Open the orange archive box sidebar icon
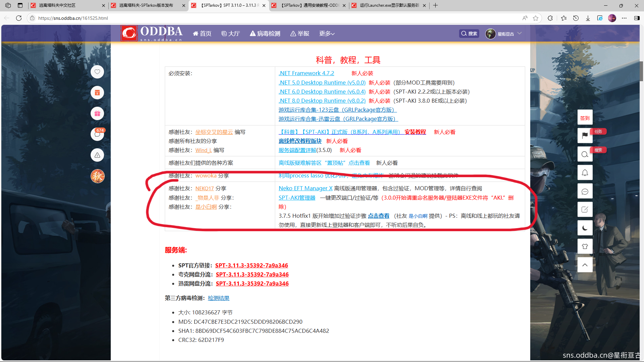 click(97, 93)
